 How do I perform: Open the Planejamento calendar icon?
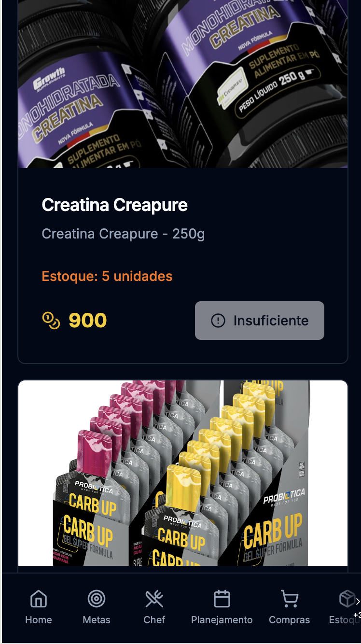point(222,599)
